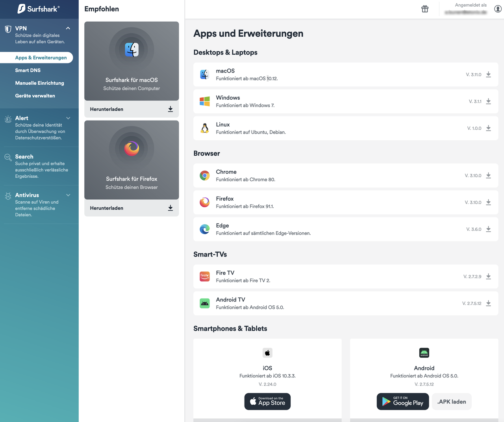Download the Fire TV app via its arrow icon
This screenshot has height=422, width=504.
click(488, 276)
